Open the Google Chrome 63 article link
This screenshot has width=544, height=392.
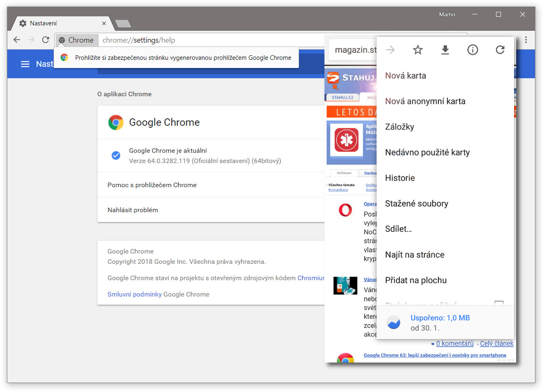coord(435,355)
